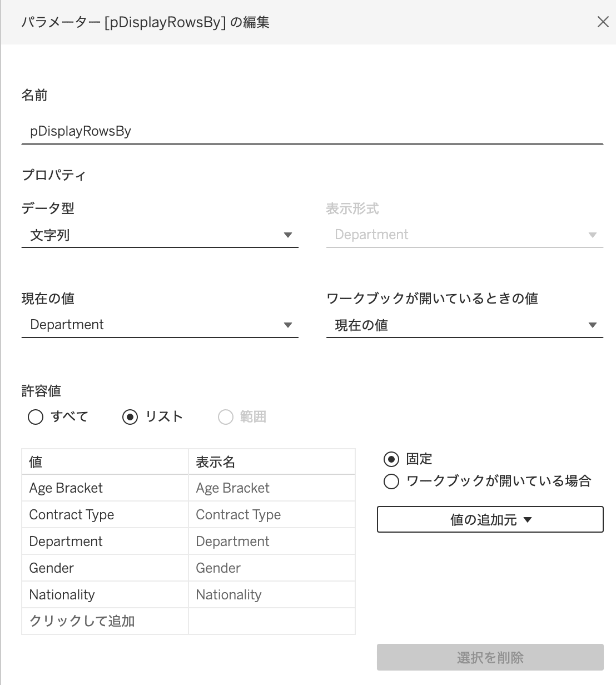Click the Department display name cell
Image resolution: width=616 pixels, height=685 pixels.
click(x=272, y=542)
